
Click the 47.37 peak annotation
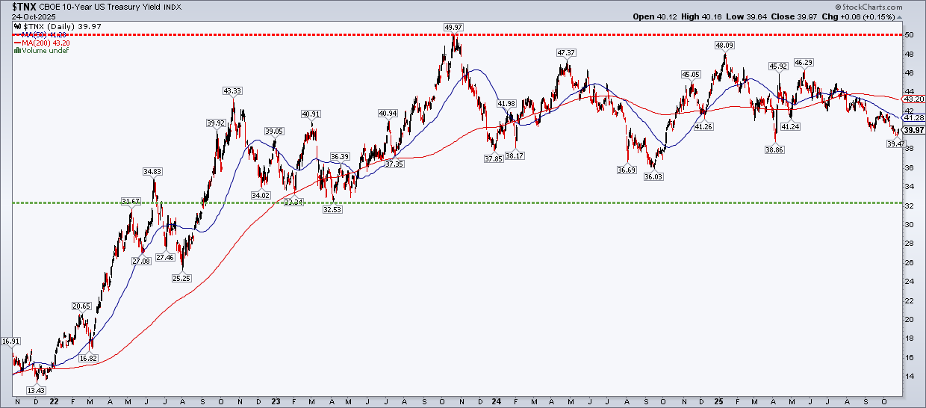point(568,52)
